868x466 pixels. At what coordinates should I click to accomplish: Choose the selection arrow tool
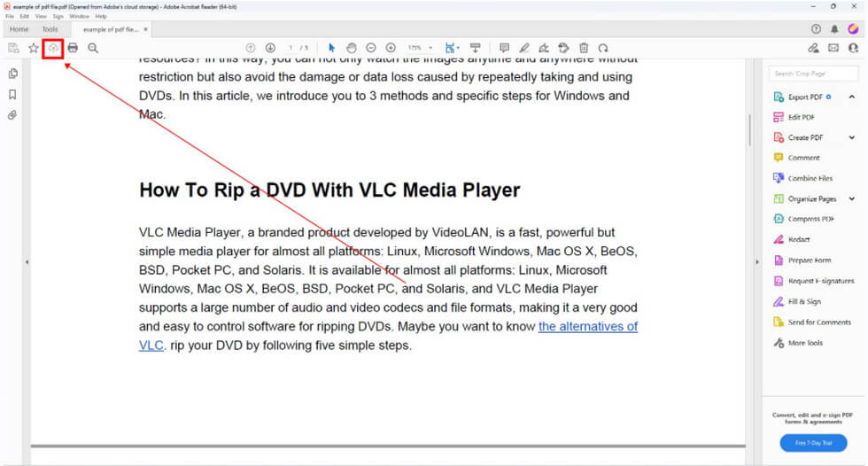tap(331, 48)
